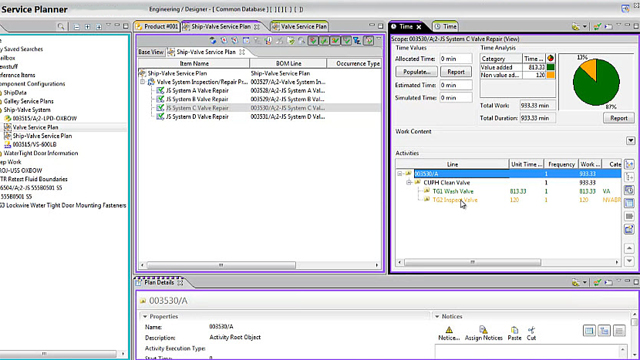Click the Unit Time column header
The width and height of the screenshot is (640, 360).
526,164
